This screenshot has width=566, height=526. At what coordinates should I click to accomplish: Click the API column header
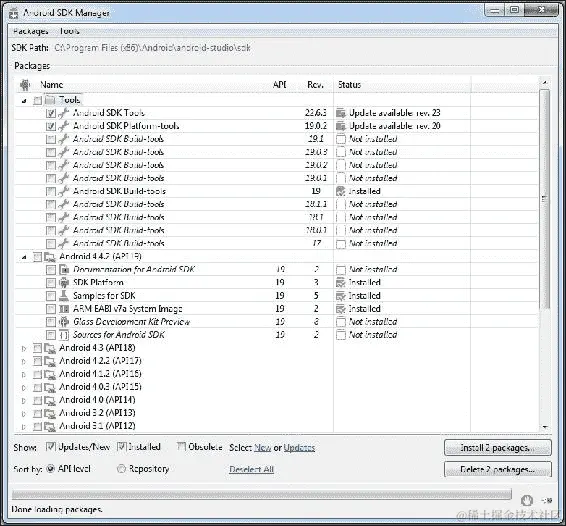click(280, 85)
